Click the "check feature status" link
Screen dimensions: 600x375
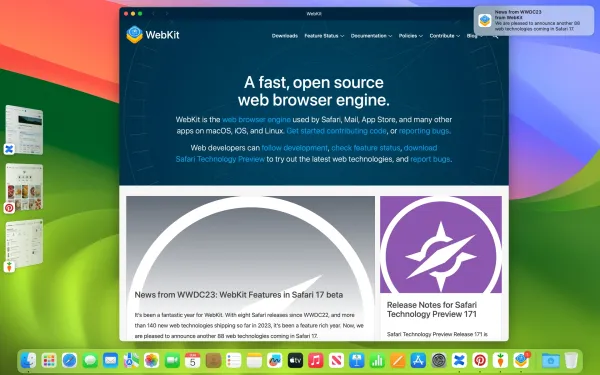pyautogui.click(x=365, y=148)
